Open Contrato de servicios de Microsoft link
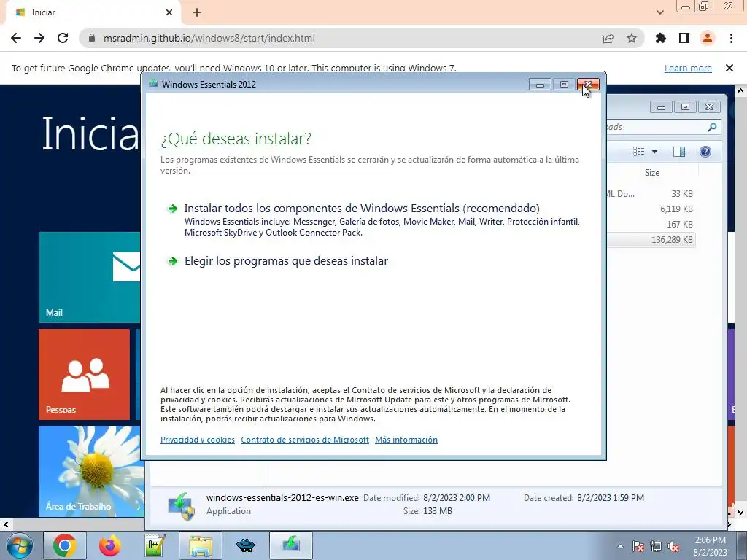This screenshot has width=747, height=560. point(305,440)
